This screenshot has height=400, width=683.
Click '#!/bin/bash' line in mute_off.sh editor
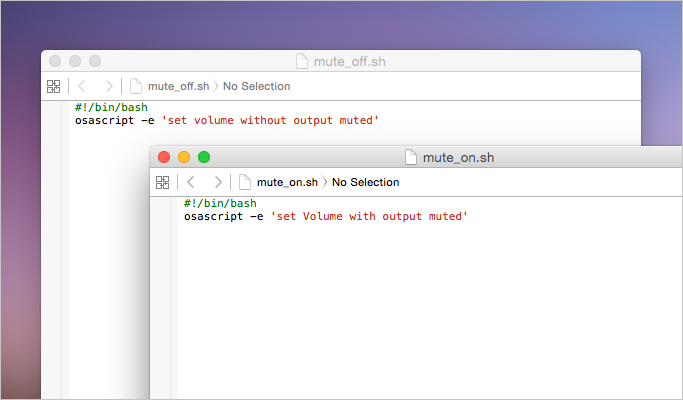[111, 108]
